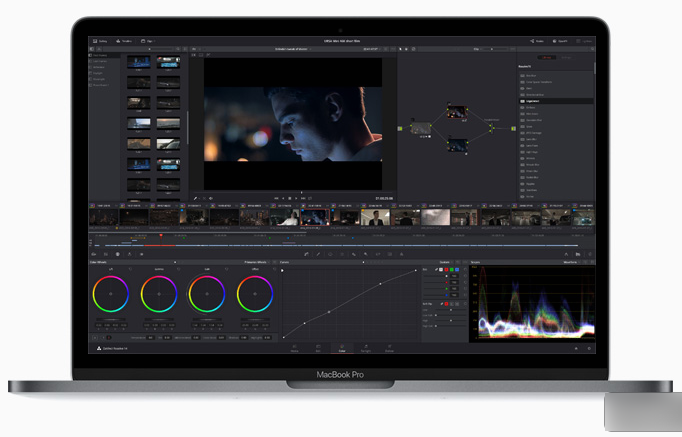Open the Motion Effects palette
The image size is (682, 437).
point(141,254)
